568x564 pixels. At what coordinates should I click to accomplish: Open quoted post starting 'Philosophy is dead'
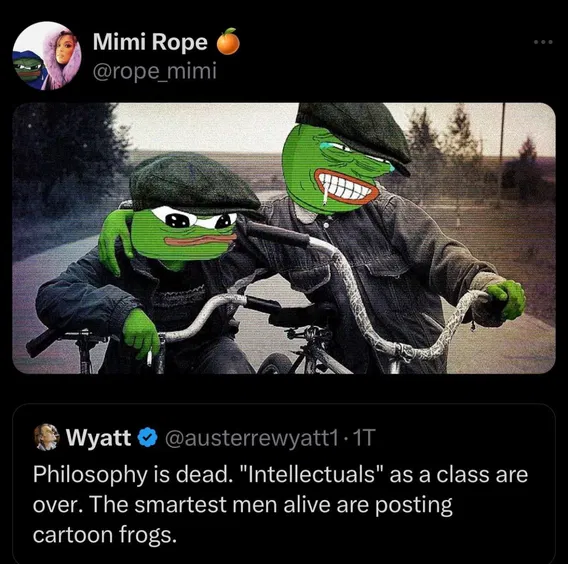[x=284, y=483]
